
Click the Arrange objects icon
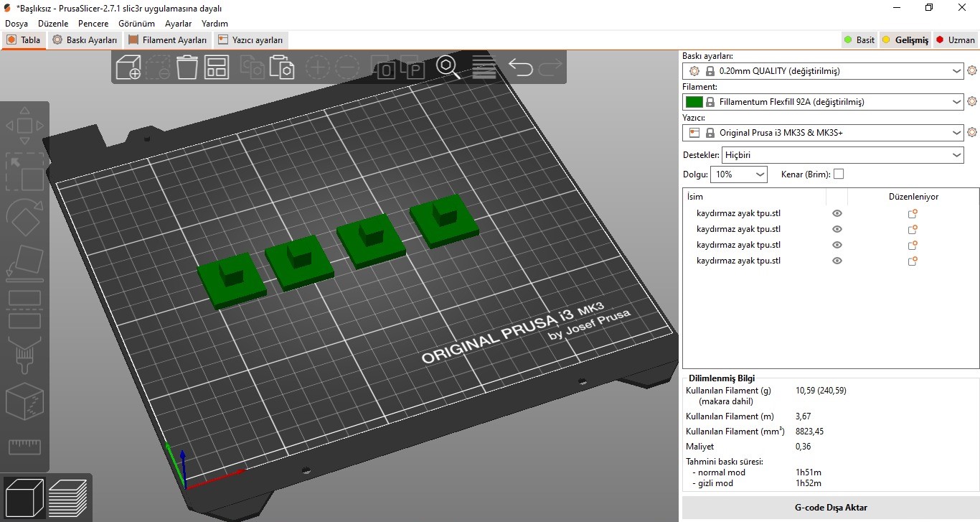(x=216, y=67)
